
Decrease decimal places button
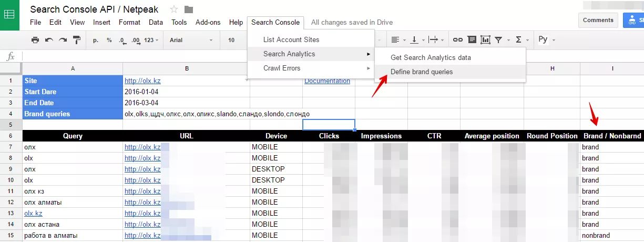click(122, 40)
